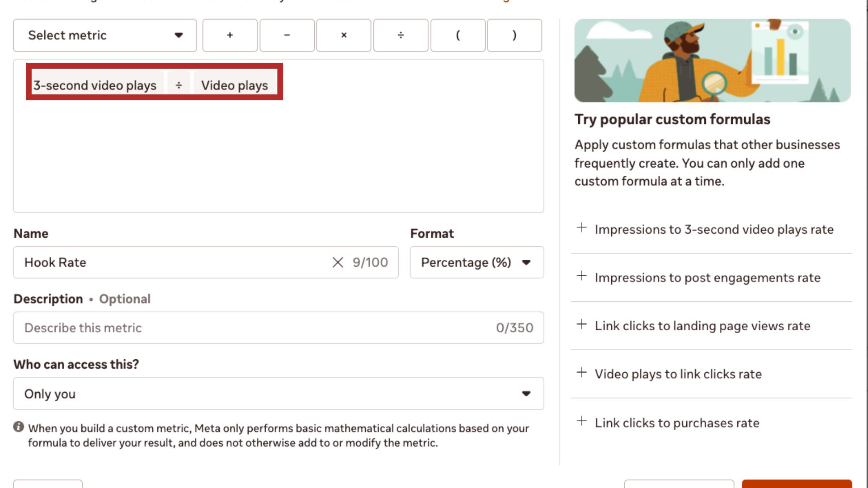Image resolution: width=868 pixels, height=488 pixels.
Task: Insert the division operator
Action: point(401,35)
